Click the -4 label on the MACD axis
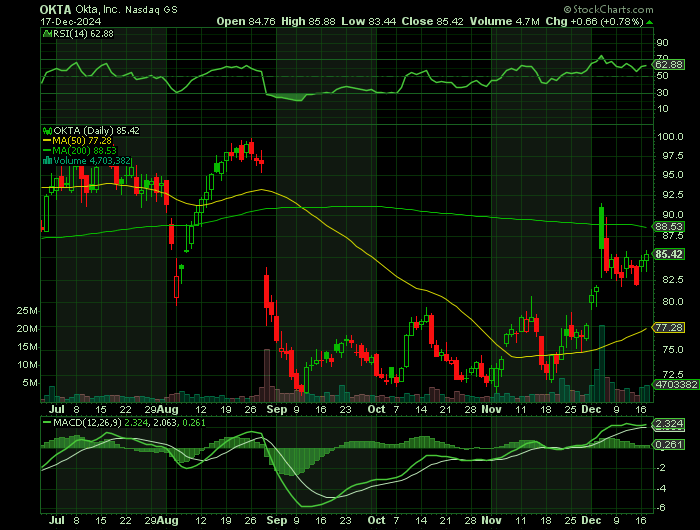700x530 pixels. click(x=662, y=488)
